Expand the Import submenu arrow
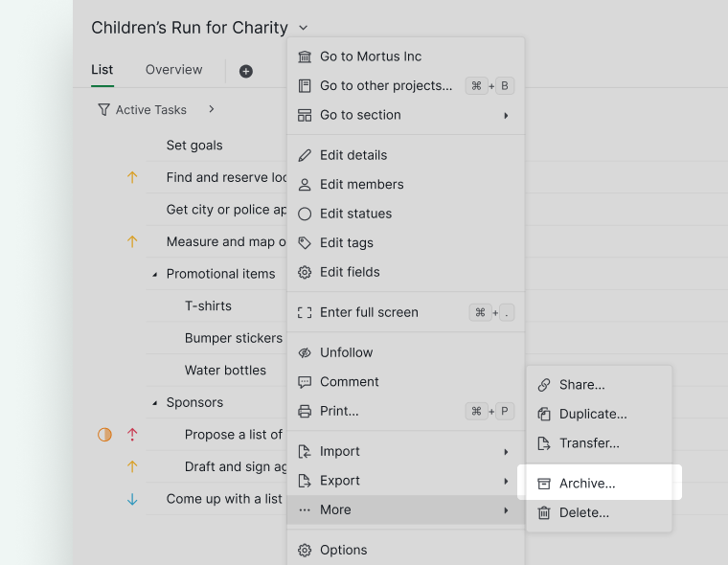Screen dimensions: 728x565 point(506,452)
